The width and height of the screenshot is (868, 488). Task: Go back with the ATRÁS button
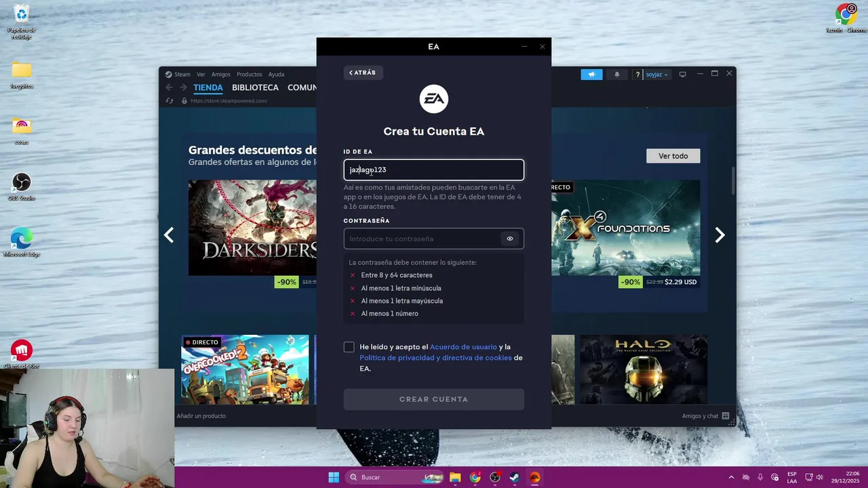pos(363,73)
